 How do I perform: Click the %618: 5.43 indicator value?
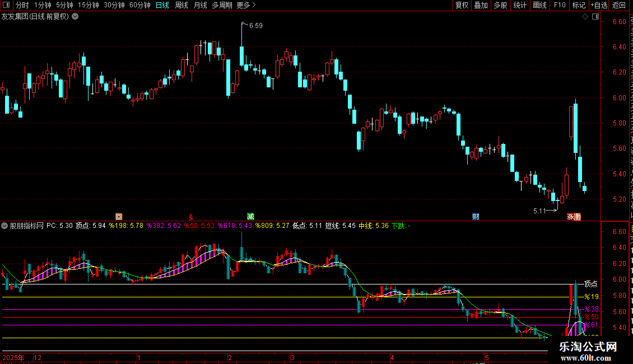click(235, 226)
